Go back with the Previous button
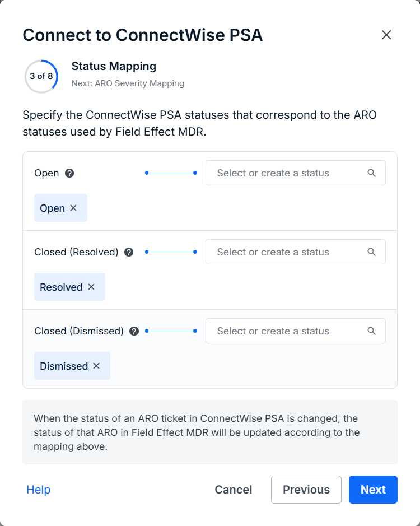Screen dimensions: 420x526 pyautogui.click(x=306, y=490)
